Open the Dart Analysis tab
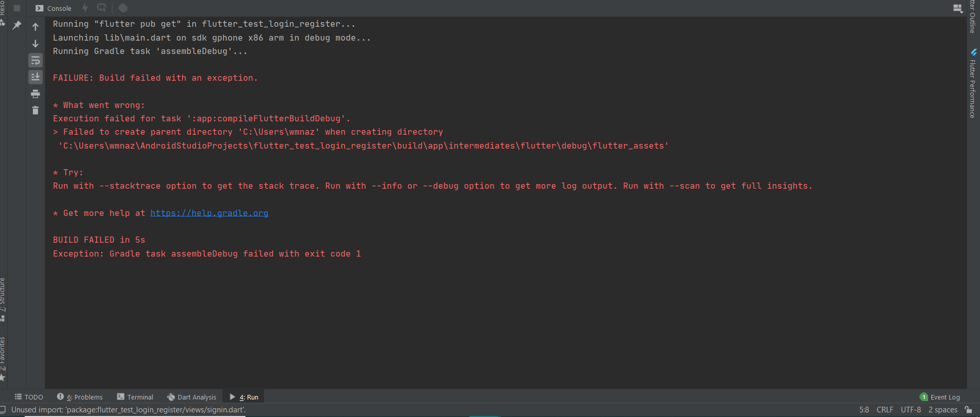This screenshot has width=980, height=417. (192, 397)
